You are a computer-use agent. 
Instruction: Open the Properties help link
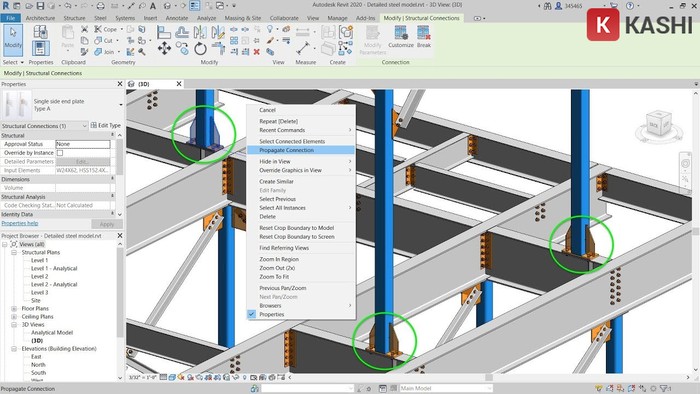pos(20,223)
